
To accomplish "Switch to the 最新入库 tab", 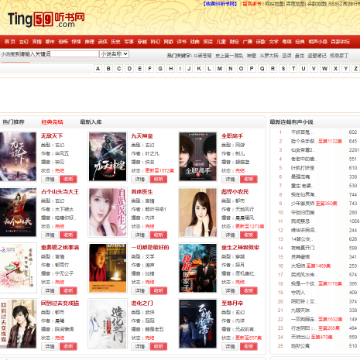I will click(x=91, y=122).
